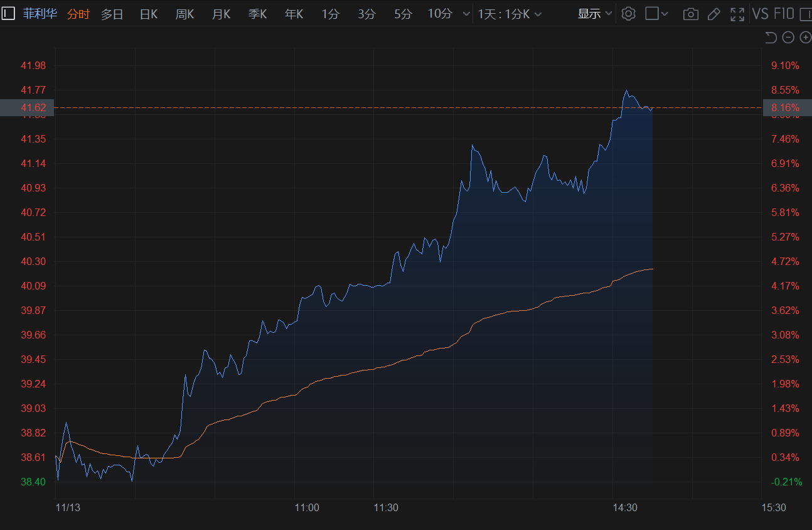
Task: Click the VS compare button
Action: [x=760, y=14]
